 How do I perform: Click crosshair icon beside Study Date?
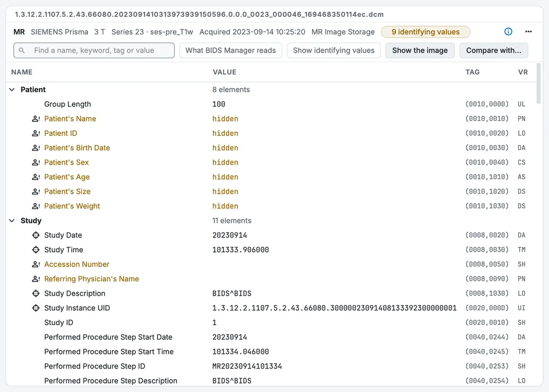(36, 235)
